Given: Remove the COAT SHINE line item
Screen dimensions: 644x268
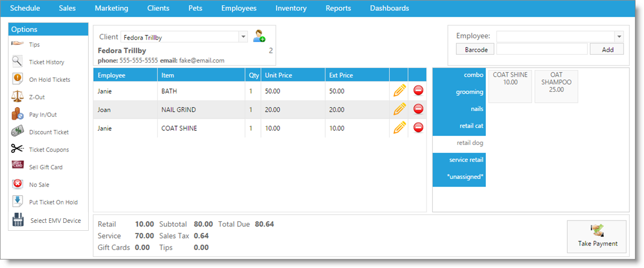Looking at the screenshot, I should 419,128.
